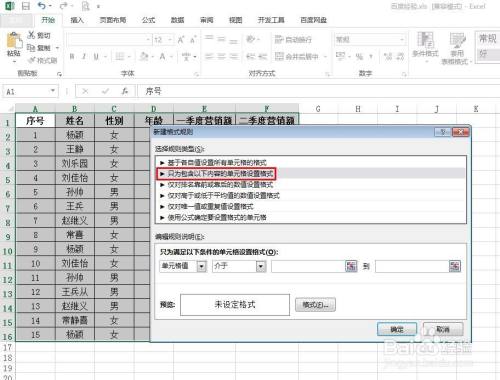This screenshot has height=380, width=500.
Task: Click the first value input field
Action: 309,266
